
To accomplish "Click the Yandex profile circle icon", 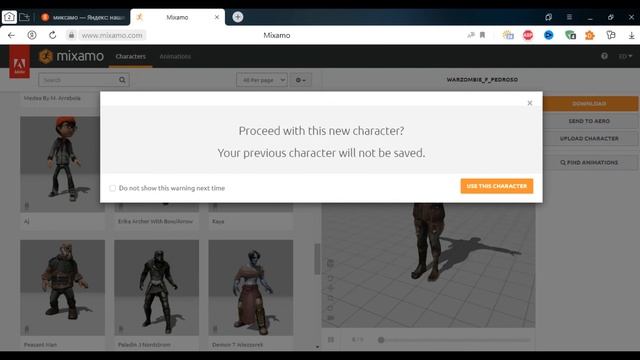I will click(x=32, y=35).
